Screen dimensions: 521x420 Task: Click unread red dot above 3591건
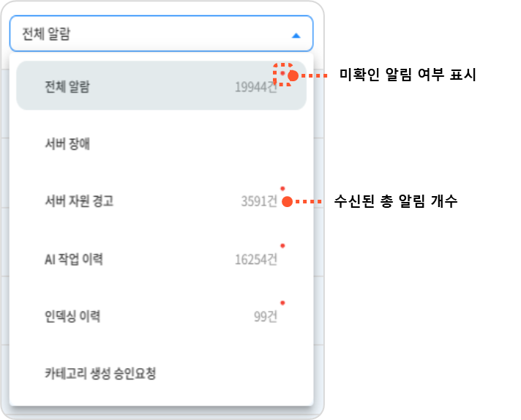[282, 188]
